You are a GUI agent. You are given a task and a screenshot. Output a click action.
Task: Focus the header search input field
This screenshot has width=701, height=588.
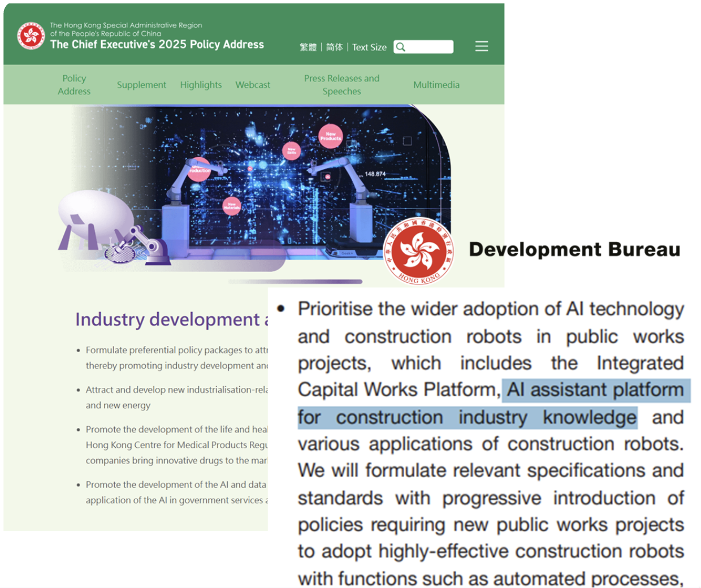[x=423, y=47]
